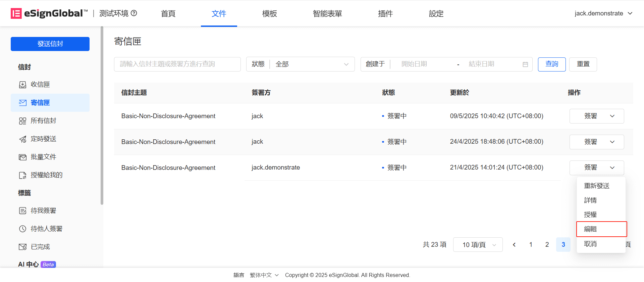Viewport: 644px width, 282px height.
Task: Click the AI 中心 section heading
Action: point(28,265)
